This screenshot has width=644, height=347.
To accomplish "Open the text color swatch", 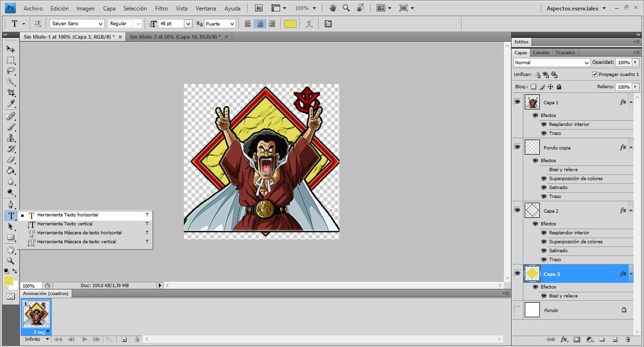I will 290,24.
